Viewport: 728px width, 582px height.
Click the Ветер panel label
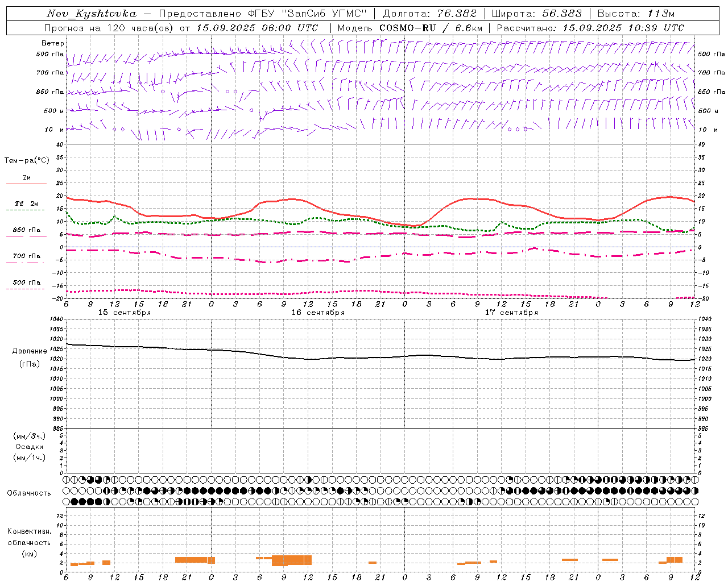53,43
